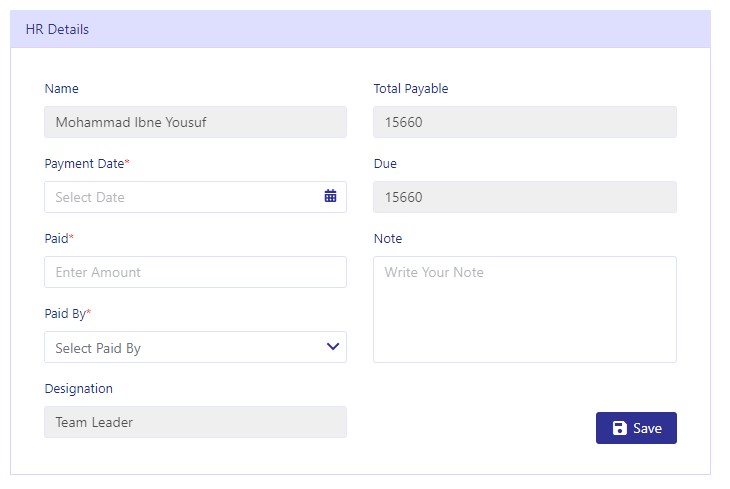Focus the Enter Amount paid field
Image resolution: width=730 pixels, height=489 pixels.
pyautogui.click(x=195, y=272)
